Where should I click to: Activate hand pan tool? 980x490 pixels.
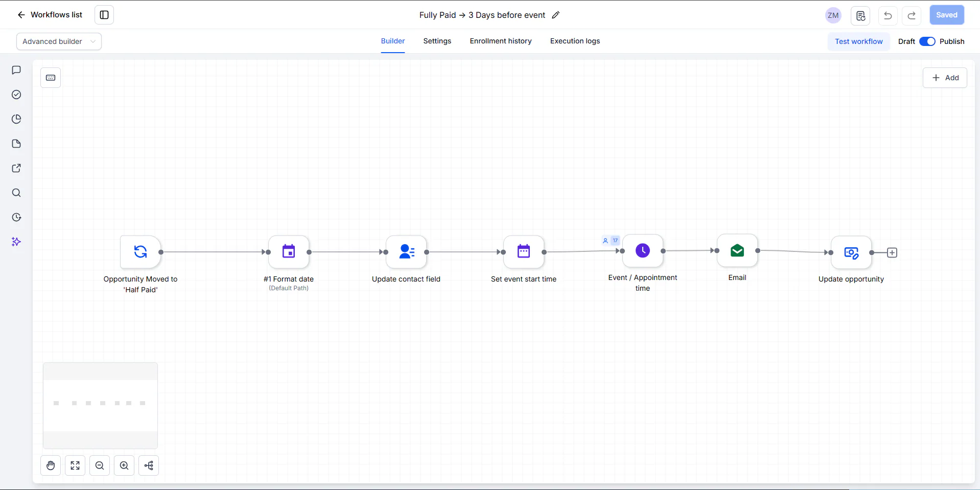pyautogui.click(x=51, y=465)
